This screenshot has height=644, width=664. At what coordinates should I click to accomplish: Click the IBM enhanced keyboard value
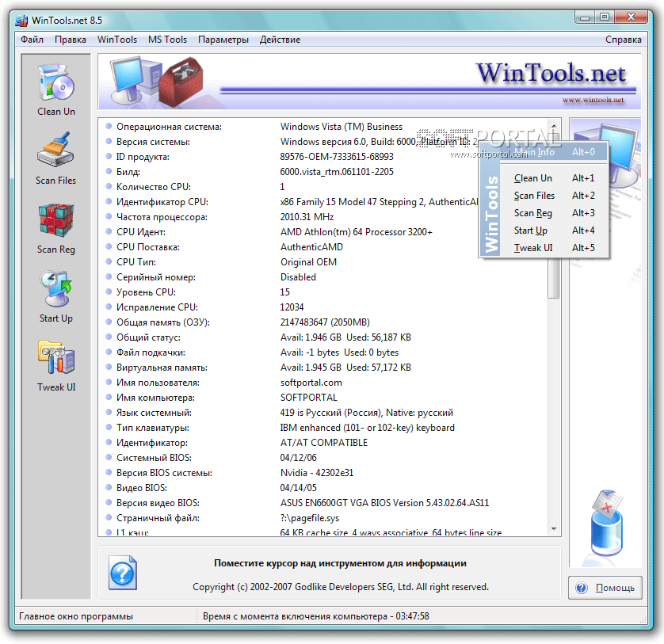pyautogui.click(x=367, y=428)
